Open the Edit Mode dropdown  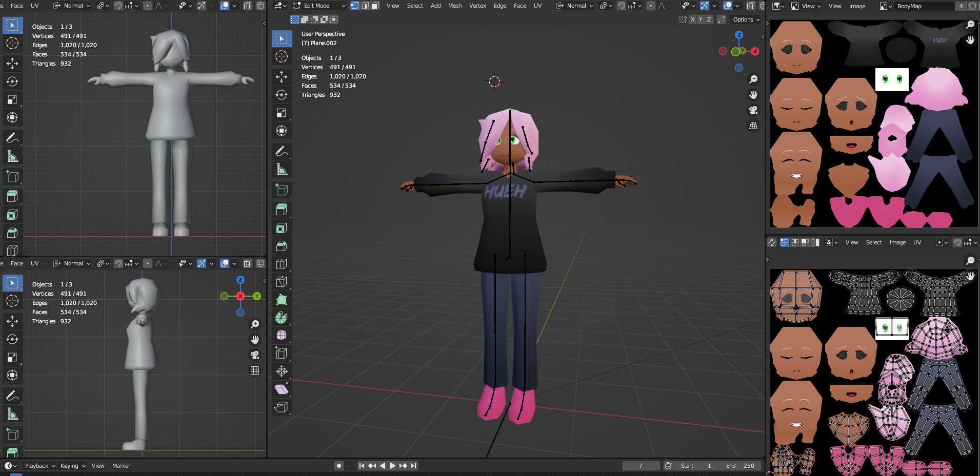click(x=319, y=6)
